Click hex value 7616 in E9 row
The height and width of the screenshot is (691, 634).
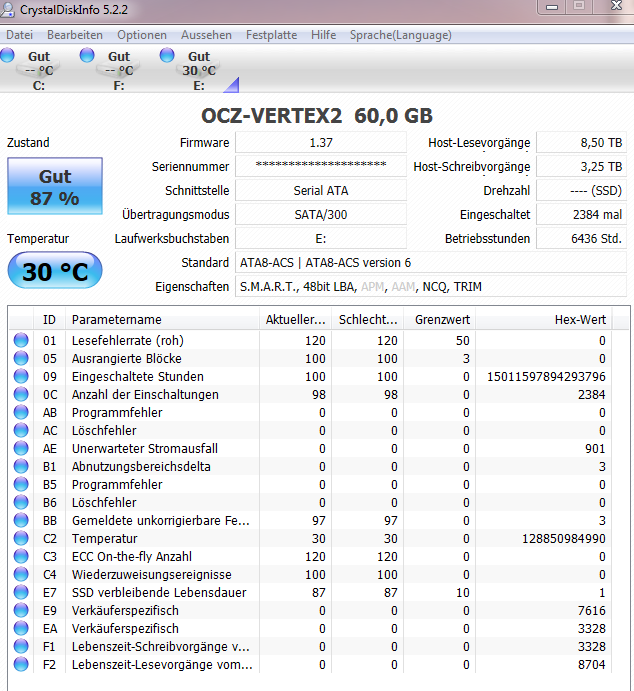(592, 610)
